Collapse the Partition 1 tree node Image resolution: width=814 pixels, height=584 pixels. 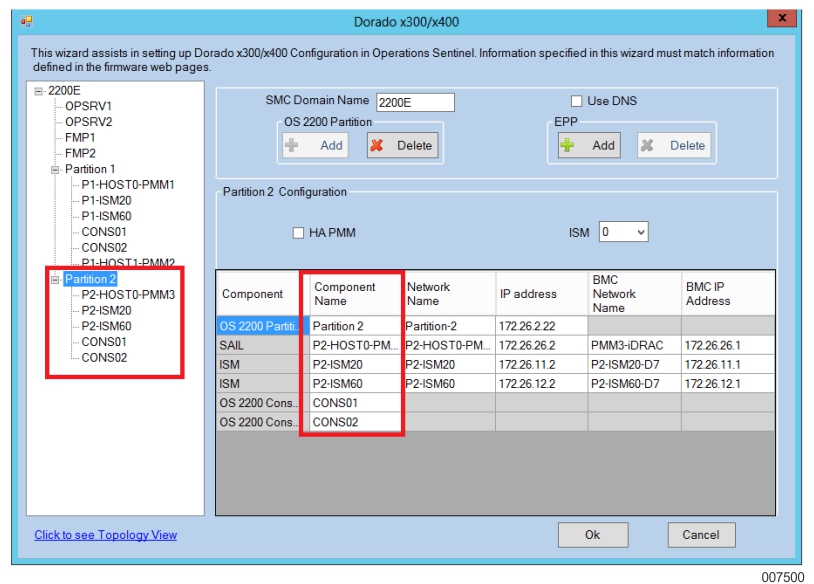click(55, 169)
